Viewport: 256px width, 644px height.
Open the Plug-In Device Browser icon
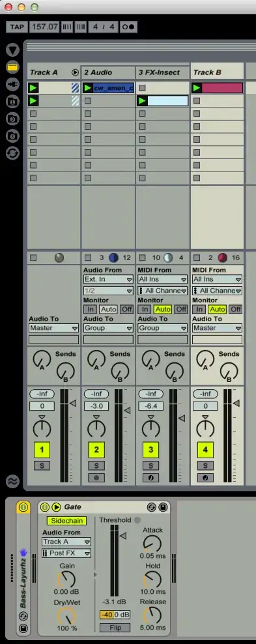(x=13, y=85)
